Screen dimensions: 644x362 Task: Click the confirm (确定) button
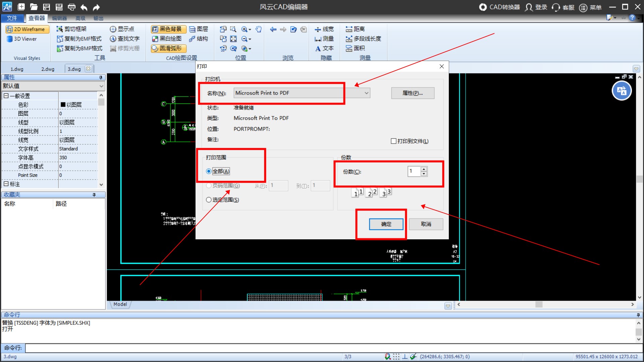tap(386, 224)
